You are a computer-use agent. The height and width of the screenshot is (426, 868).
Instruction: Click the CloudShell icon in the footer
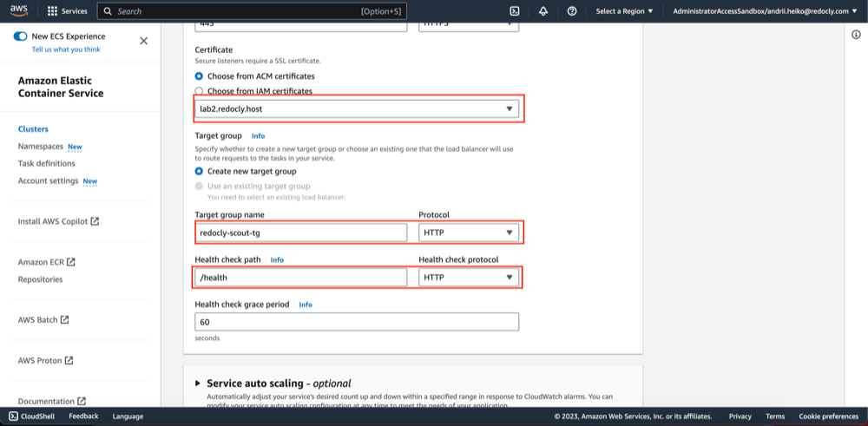coord(13,416)
